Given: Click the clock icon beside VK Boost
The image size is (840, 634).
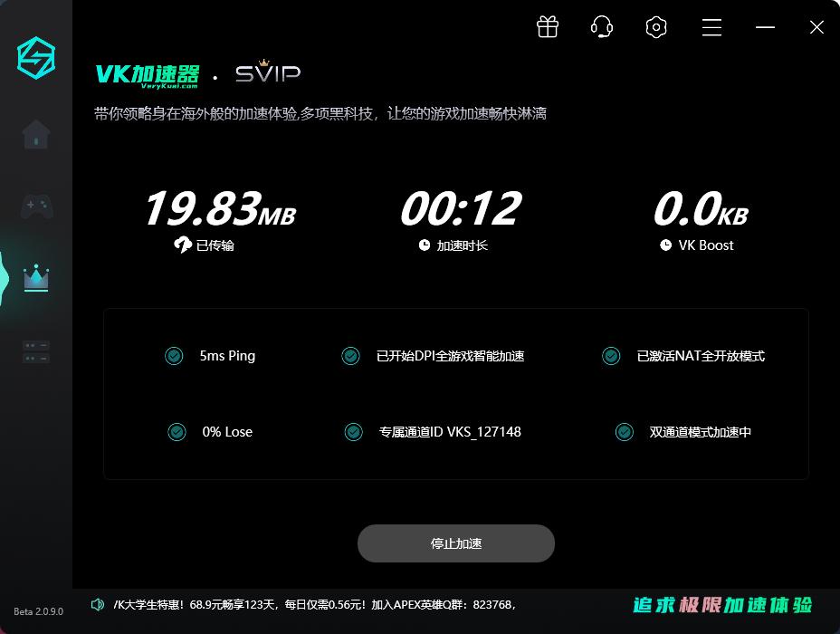Looking at the screenshot, I should [665, 245].
